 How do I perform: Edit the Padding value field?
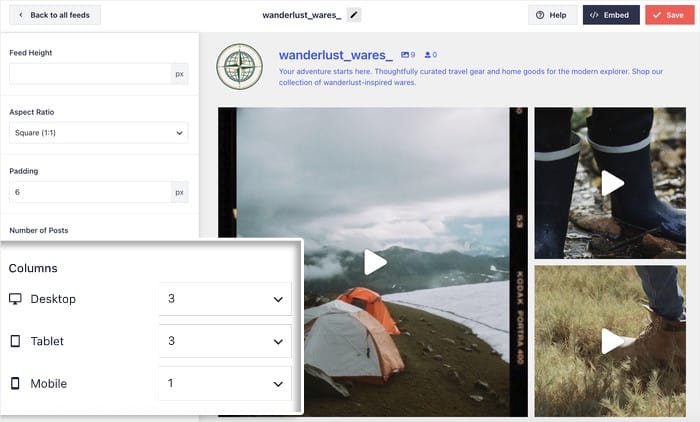90,192
